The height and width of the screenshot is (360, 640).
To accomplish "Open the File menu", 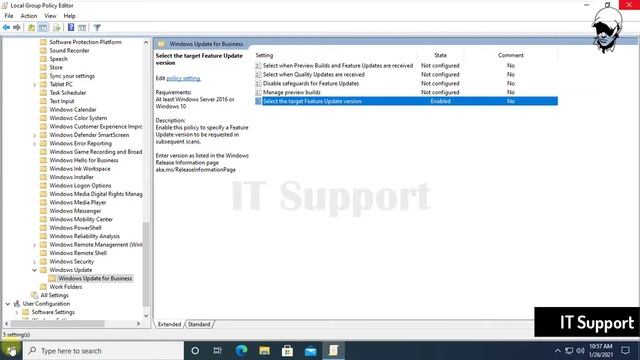I will [x=9, y=16].
